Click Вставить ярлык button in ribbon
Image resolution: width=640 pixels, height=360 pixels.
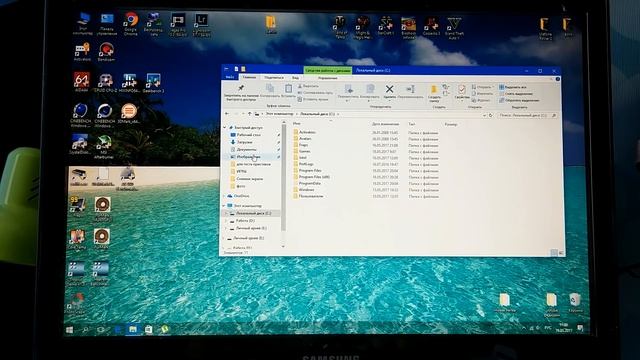click(313, 99)
